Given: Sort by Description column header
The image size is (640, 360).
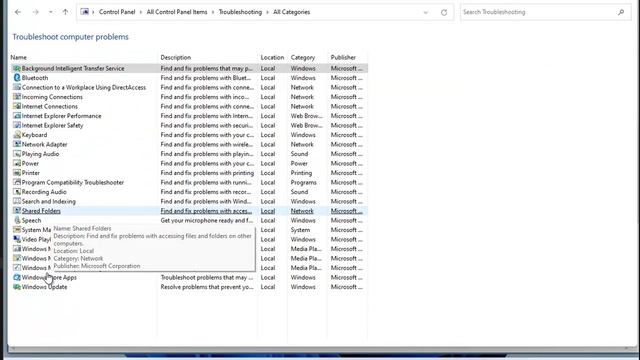Looking at the screenshot, I should 176,58.
